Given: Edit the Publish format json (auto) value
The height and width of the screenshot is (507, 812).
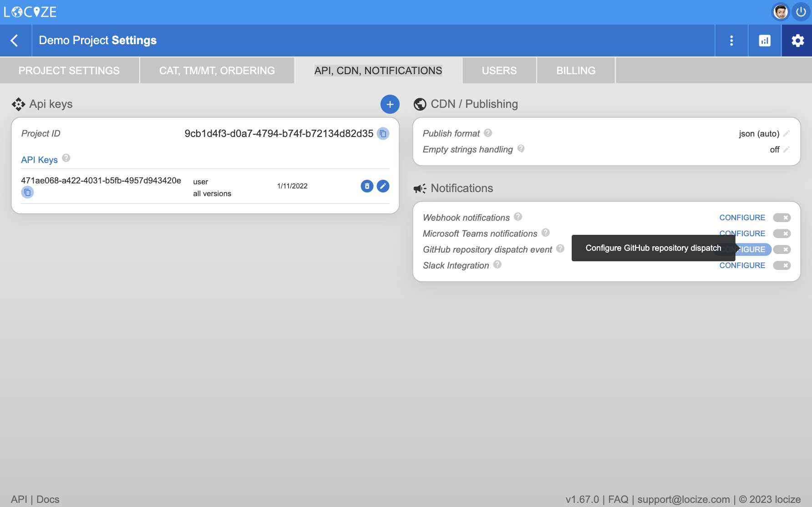Looking at the screenshot, I should [x=786, y=134].
